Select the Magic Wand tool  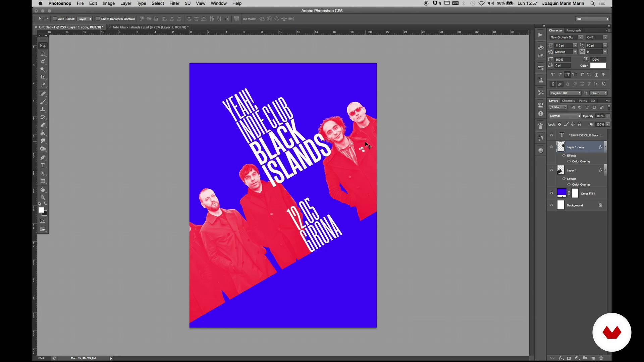coord(43,70)
